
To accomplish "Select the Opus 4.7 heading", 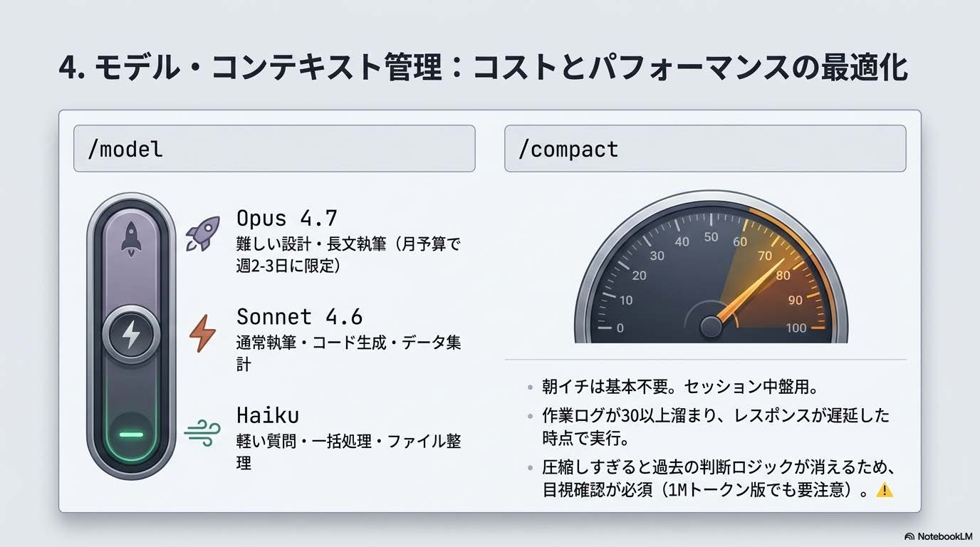I will (286, 217).
